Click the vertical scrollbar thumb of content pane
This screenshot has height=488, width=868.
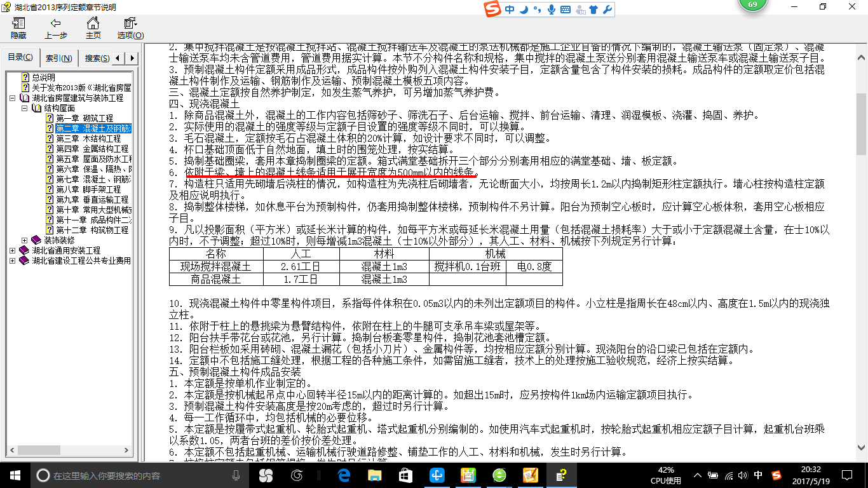coord(862,124)
